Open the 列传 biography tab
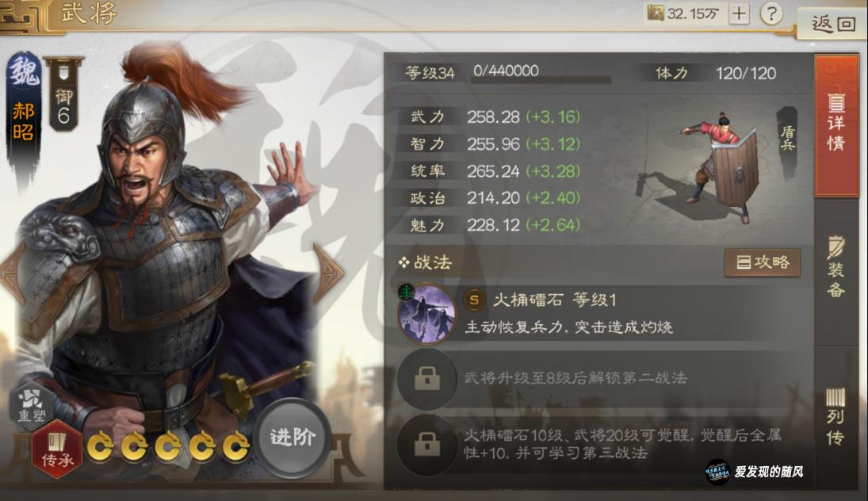The width and height of the screenshot is (868, 501). 835,417
